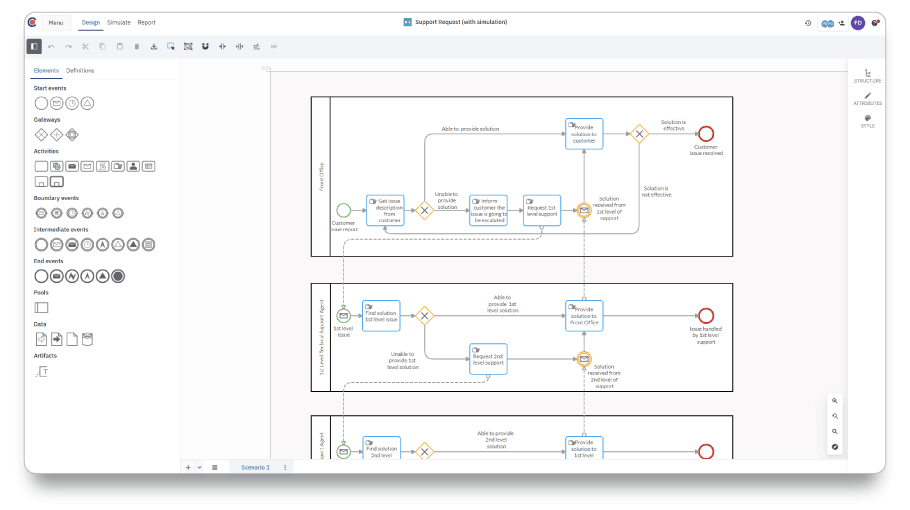This screenshot has width=910, height=510.
Task: Open the Structure side panel
Action: 868,76
